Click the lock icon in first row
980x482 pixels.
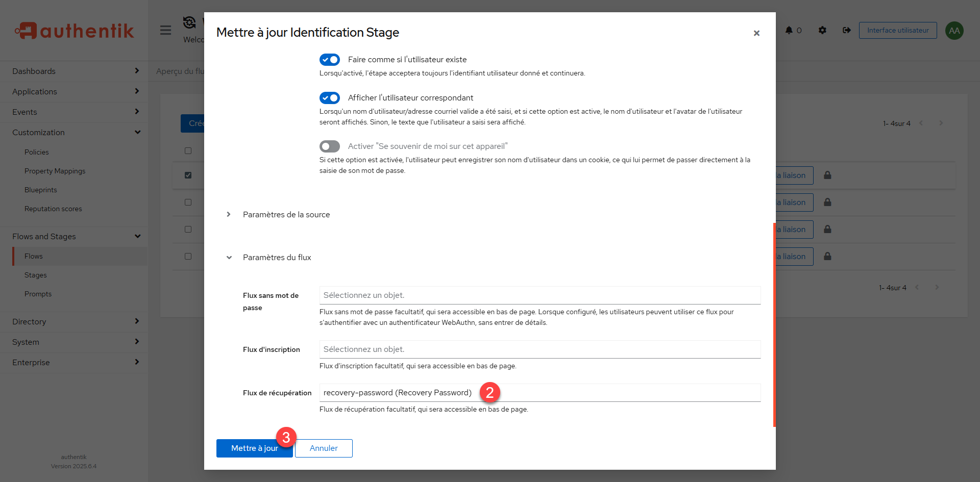pyautogui.click(x=827, y=175)
